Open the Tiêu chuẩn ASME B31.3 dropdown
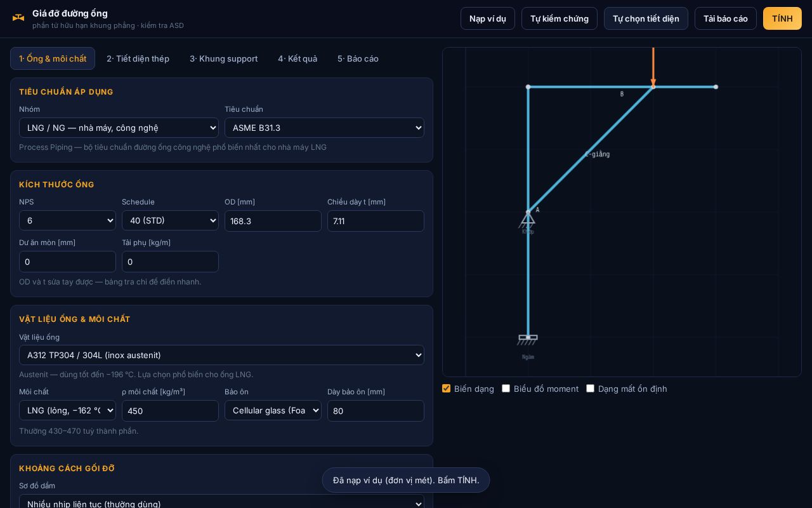 [x=324, y=128]
